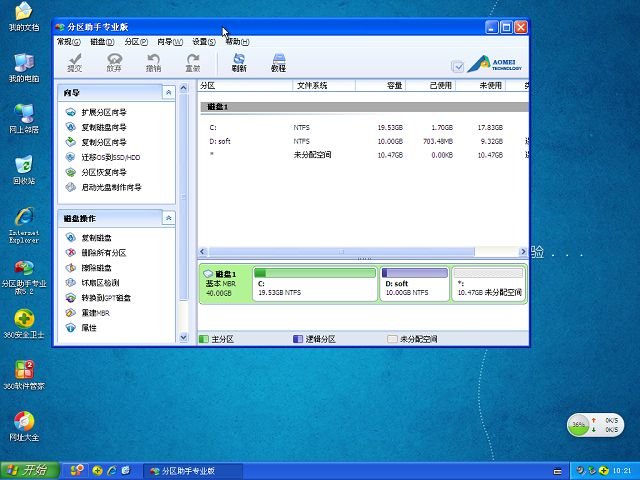Viewport: 640px width, 480px height.
Task: Click the system clock 10:21 in tray
Action: pos(622,471)
